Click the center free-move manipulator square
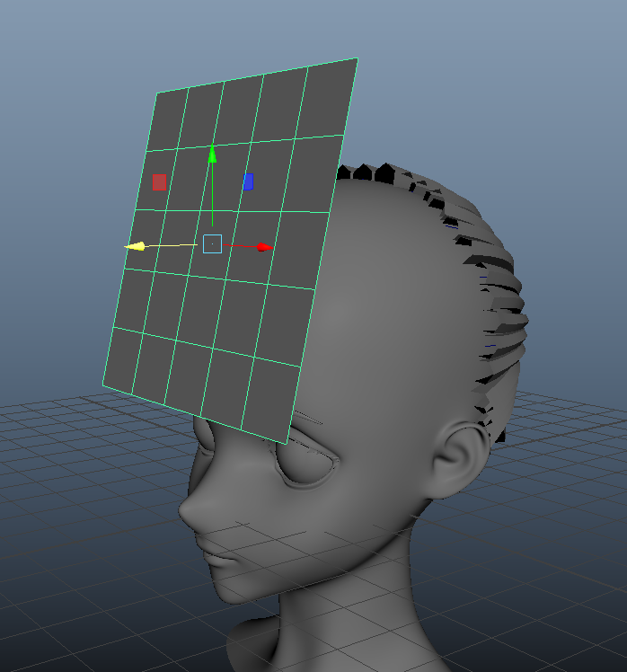 pyautogui.click(x=212, y=243)
